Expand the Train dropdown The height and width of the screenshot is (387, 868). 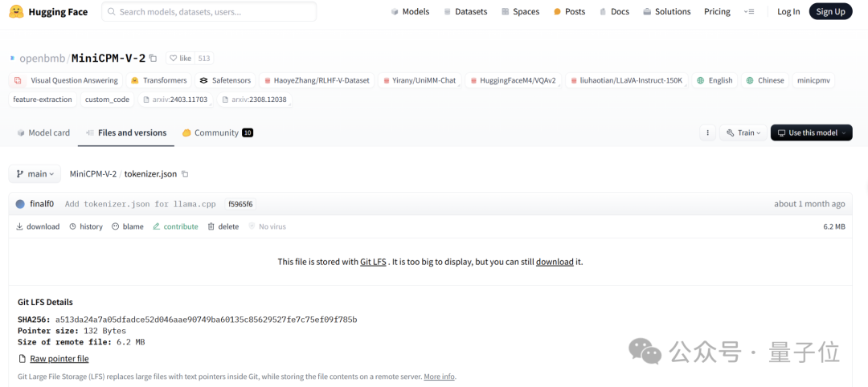[x=743, y=132]
